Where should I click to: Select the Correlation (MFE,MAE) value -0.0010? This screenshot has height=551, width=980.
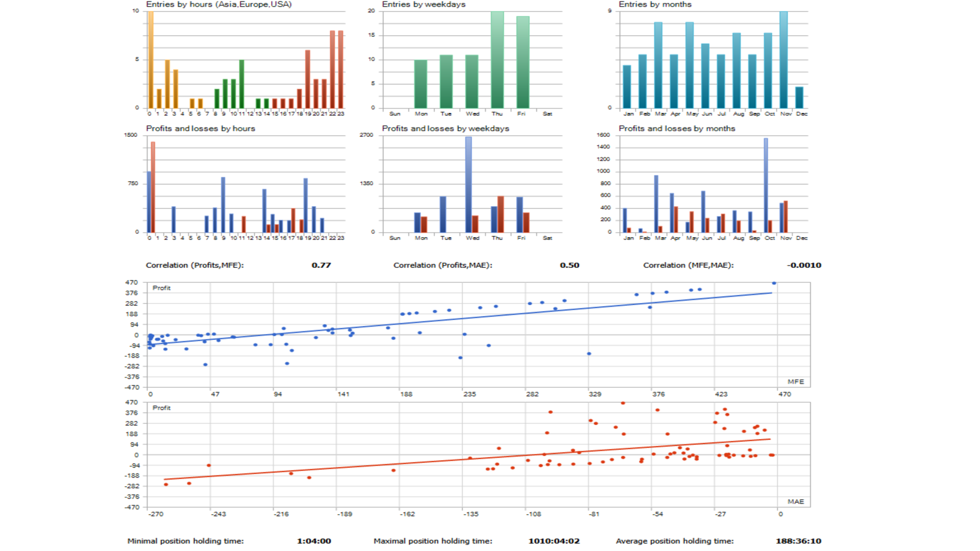pos(804,265)
